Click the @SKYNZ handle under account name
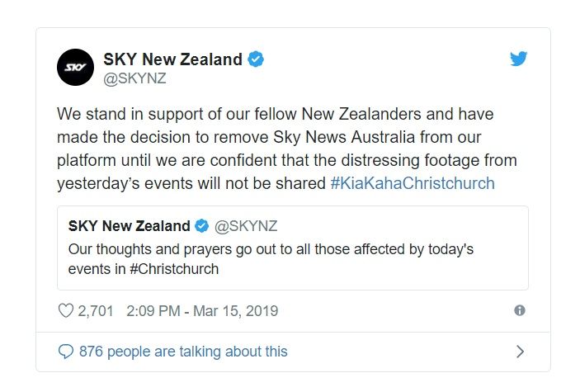Viewport: 580px width, 392px height. tap(134, 78)
